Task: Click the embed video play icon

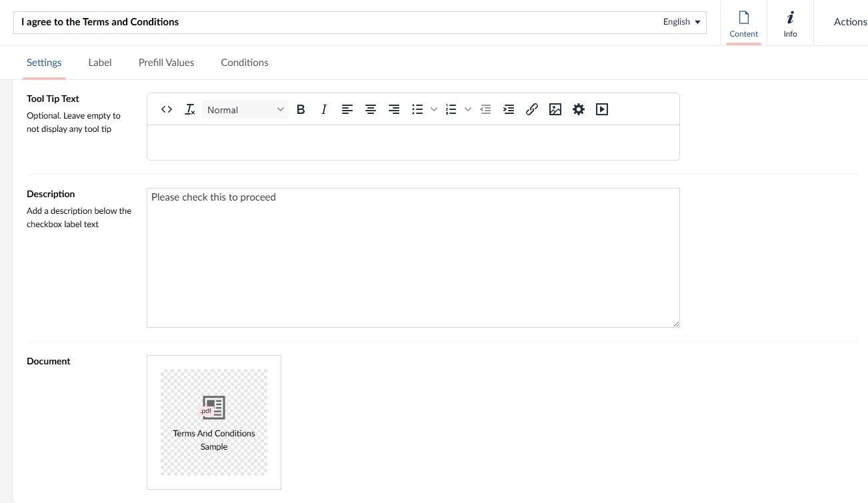Action: tap(602, 109)
